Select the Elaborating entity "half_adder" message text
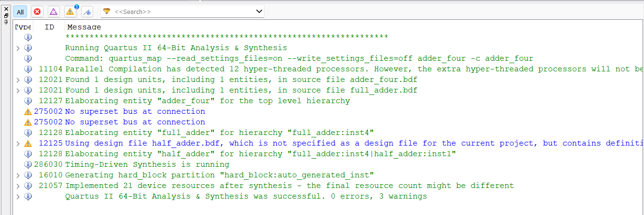 point(261,154)
